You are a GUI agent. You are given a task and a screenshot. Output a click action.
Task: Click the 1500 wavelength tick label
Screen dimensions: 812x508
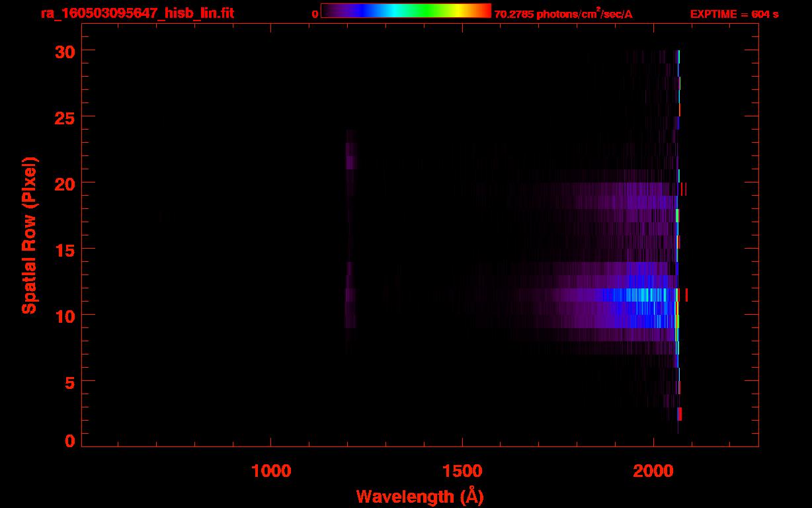click(462, 471)
